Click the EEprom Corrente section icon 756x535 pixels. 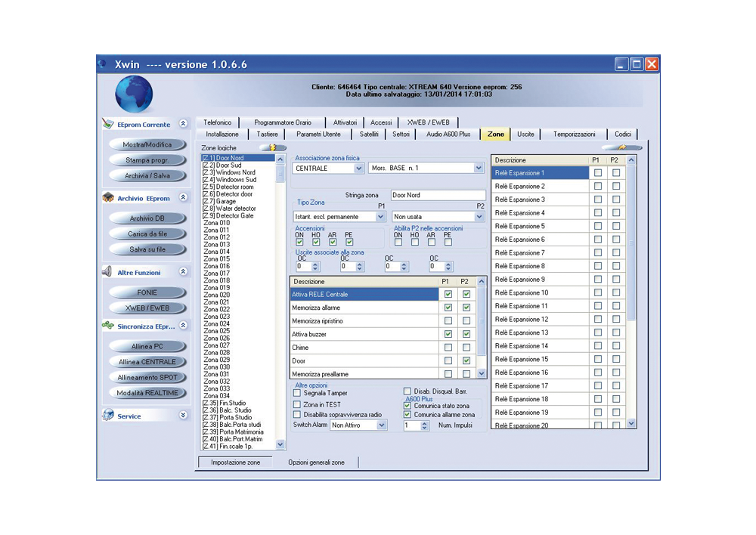tap(107, 124)
